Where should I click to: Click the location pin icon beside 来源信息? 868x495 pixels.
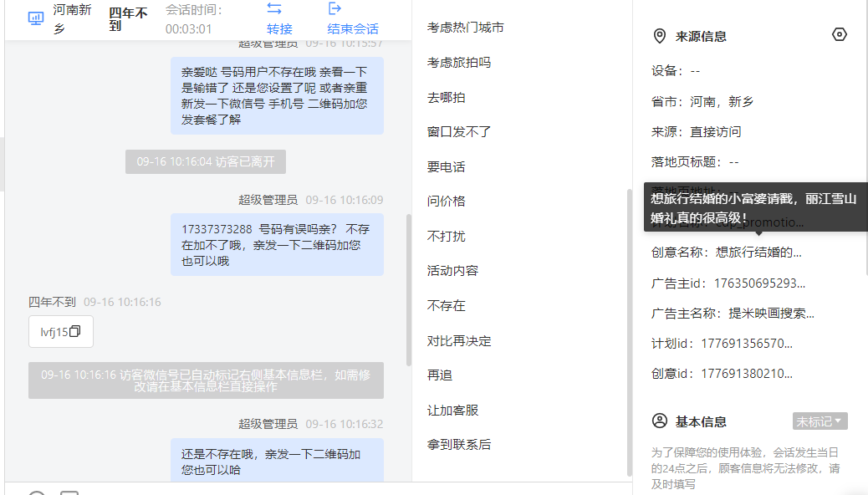(x=659, y=36)
